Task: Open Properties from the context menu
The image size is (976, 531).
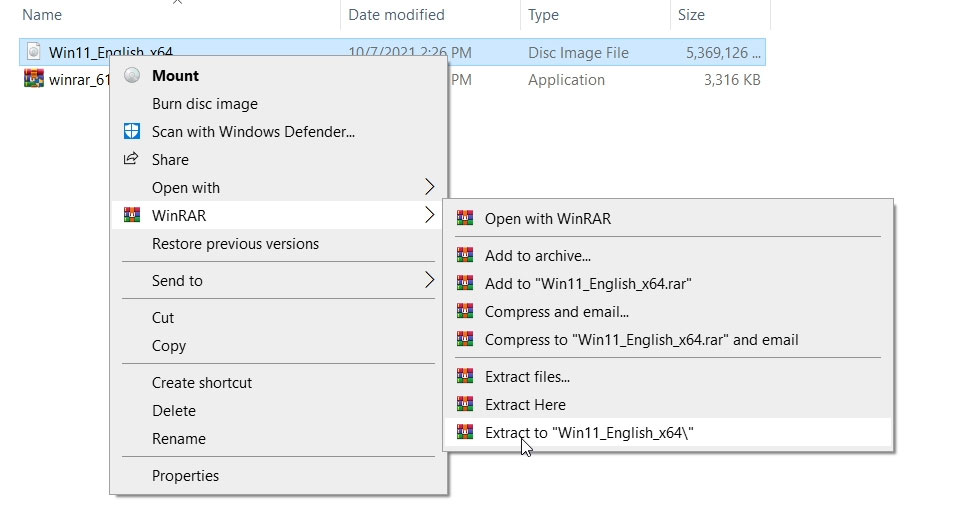Action: click(185, 476)
